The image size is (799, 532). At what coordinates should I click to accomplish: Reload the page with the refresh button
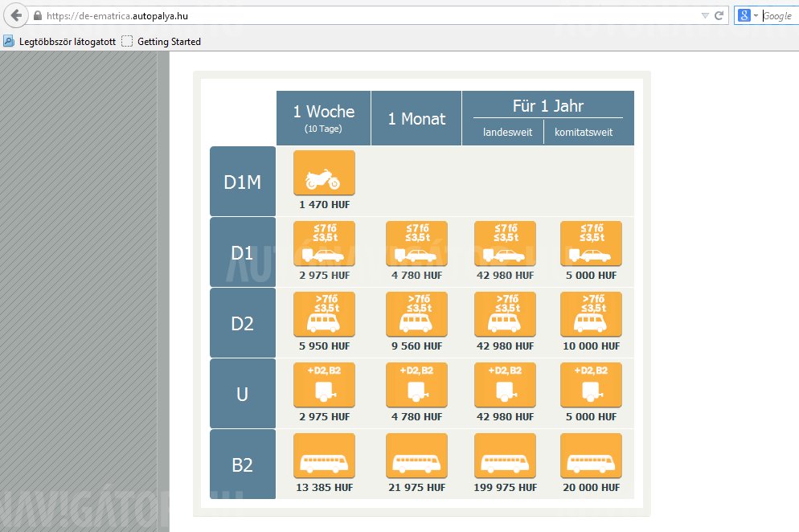pyautogui.click(x=719, y=15)
